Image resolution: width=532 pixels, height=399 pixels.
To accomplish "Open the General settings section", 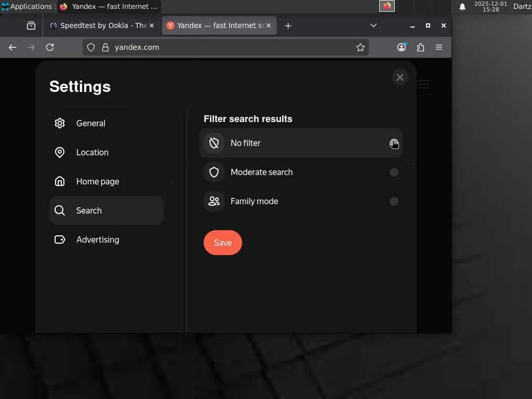I will pyautogui.click(x=106, y=123).
